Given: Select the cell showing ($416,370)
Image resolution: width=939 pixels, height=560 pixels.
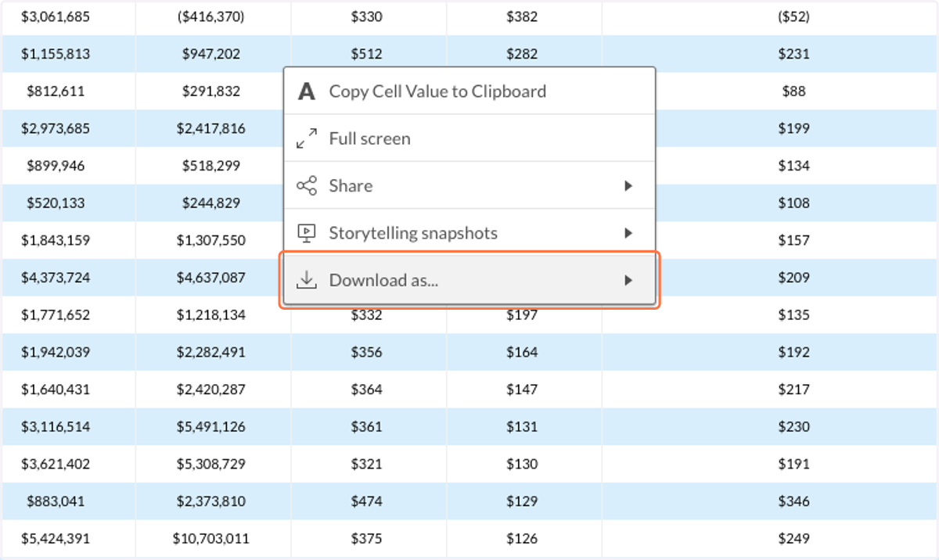Looking at the screenshot, I should (x=211, y=16).
